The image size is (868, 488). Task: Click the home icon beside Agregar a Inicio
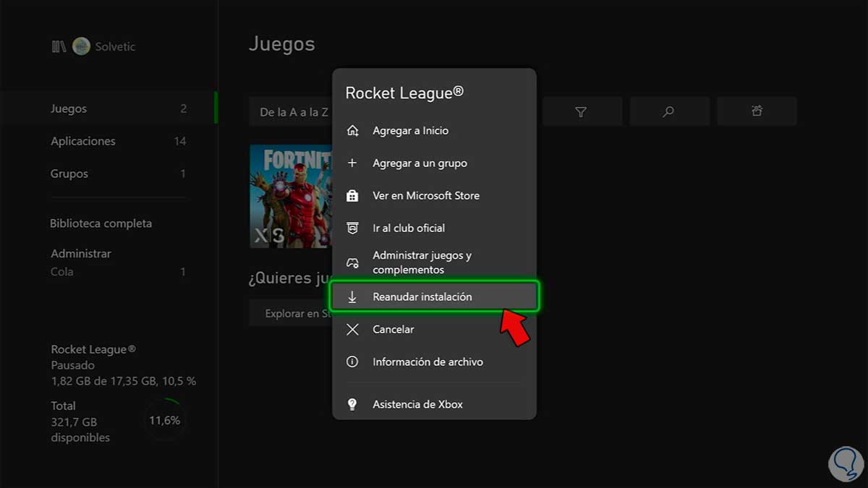tap(352, 131)
